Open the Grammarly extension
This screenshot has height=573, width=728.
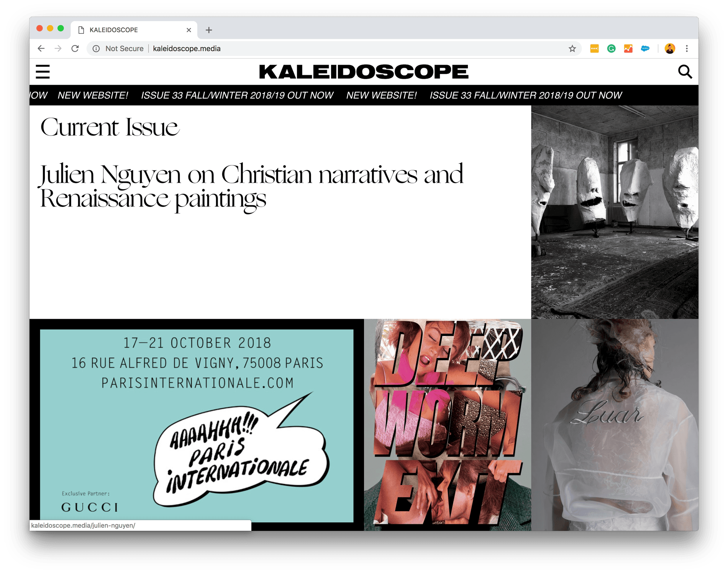(612, 49)
